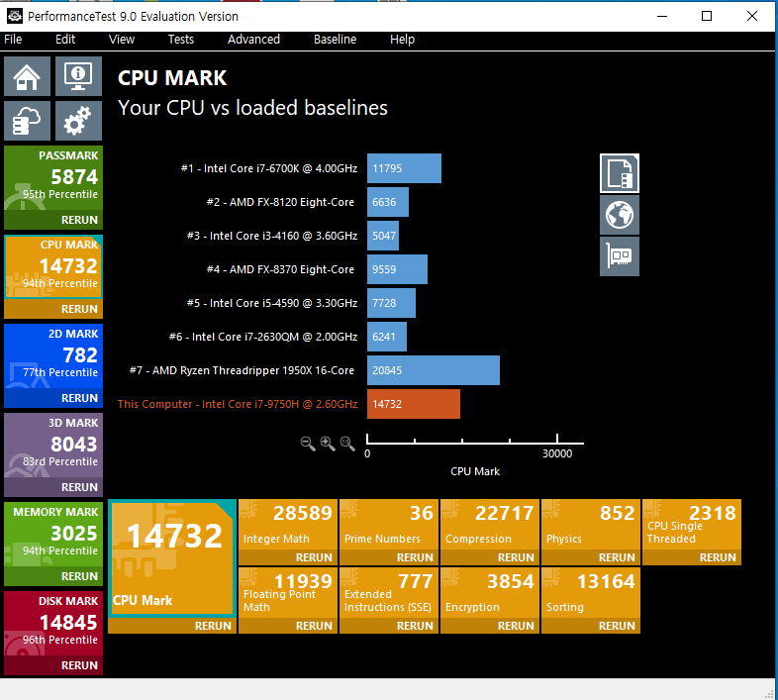778x700 pixels.
Task: Open the Advanced menu
Action: 253,40
